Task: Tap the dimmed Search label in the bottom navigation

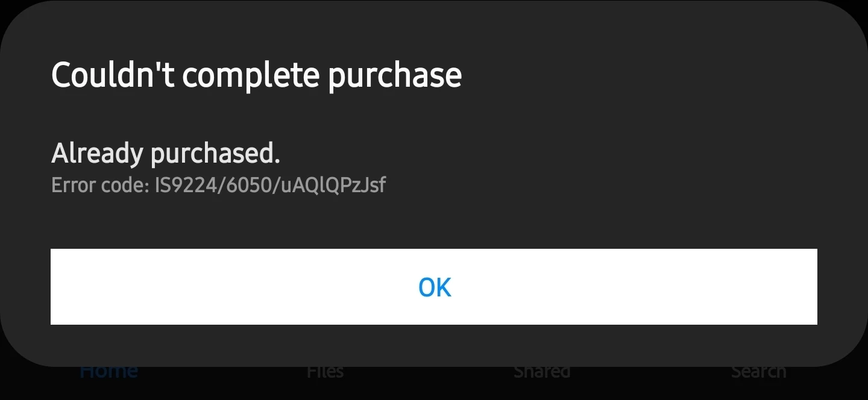Action: (759, 372)
